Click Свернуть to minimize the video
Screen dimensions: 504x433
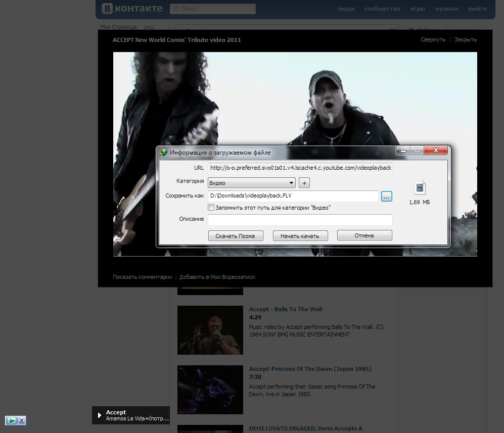tap(433, 39)
